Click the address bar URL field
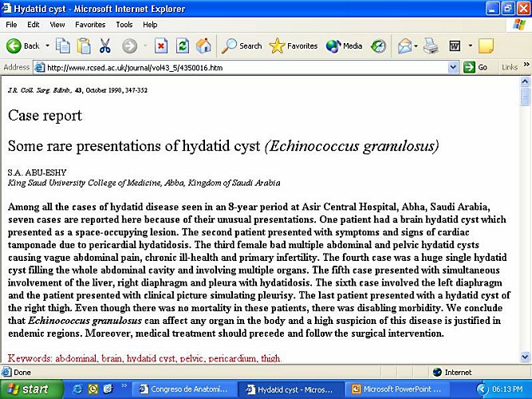The height and width of the screenshot is (399, 532). click(x=246, y=68)
